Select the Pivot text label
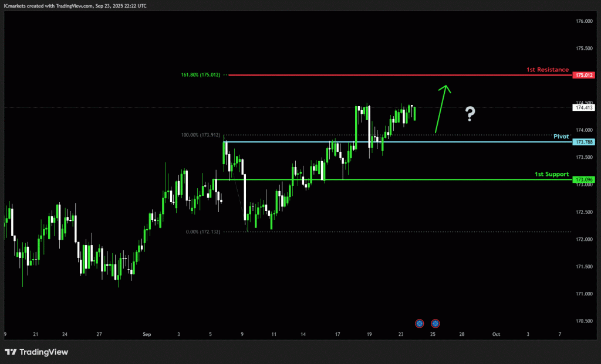Image resolution: width=601 pixels, height=364 pixels. point(561,136)
